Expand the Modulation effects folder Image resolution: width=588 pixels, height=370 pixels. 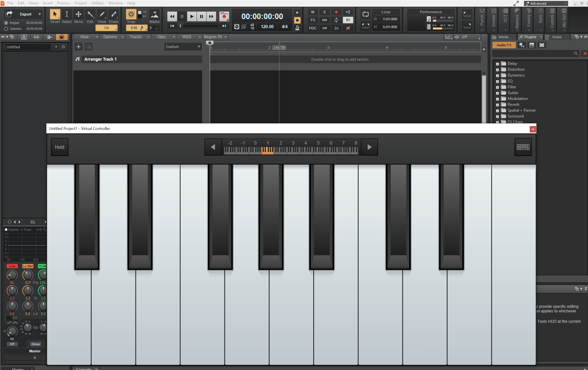point(498,99)
